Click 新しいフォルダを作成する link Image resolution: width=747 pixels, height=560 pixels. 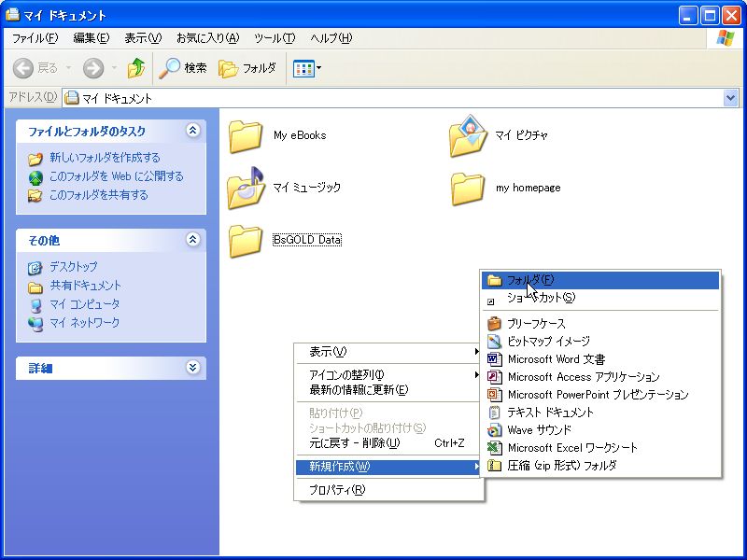[105, 158]
